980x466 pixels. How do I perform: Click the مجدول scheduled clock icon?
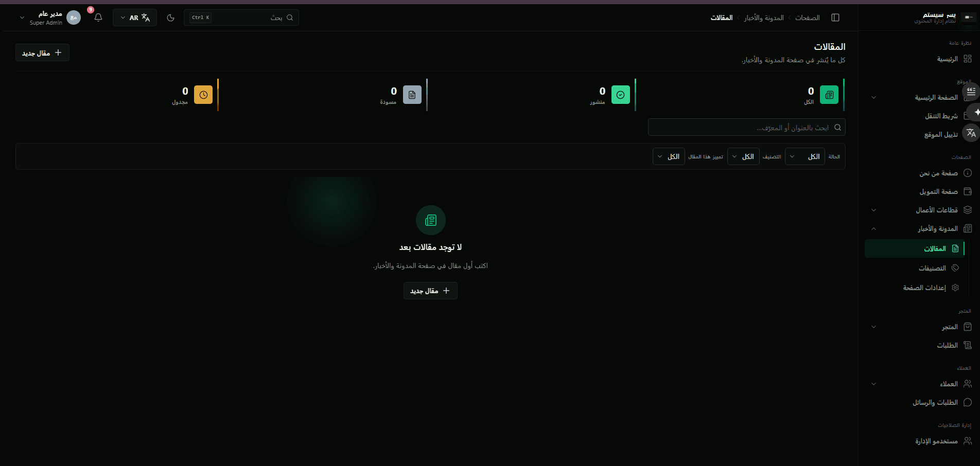pyautogui.click(x=203, y=95)
